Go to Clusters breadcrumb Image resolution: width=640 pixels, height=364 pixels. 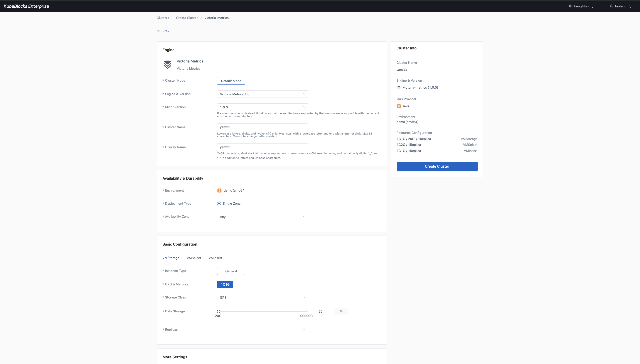pos(163,18)
